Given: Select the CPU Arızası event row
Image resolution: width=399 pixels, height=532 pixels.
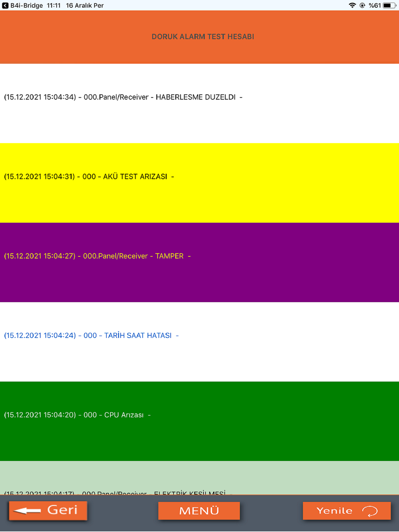Looking at the screenshot, I should pos(199,421).
